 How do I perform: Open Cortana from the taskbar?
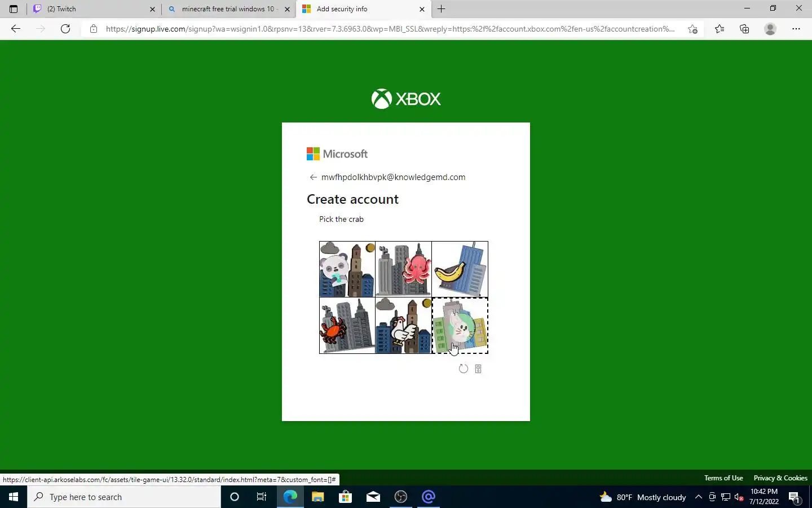coord(235,497)
